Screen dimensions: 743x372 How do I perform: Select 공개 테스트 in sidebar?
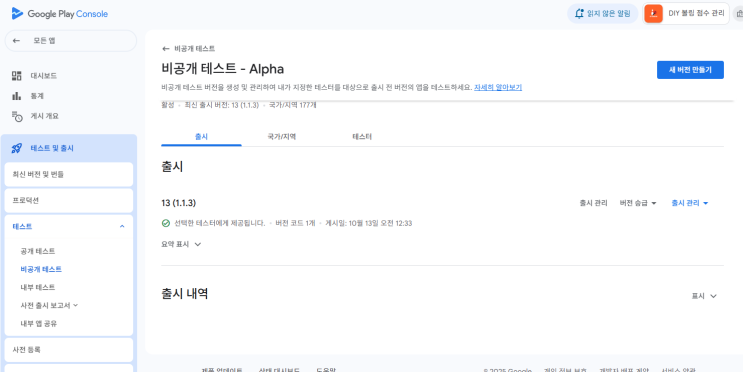[38, 251]
